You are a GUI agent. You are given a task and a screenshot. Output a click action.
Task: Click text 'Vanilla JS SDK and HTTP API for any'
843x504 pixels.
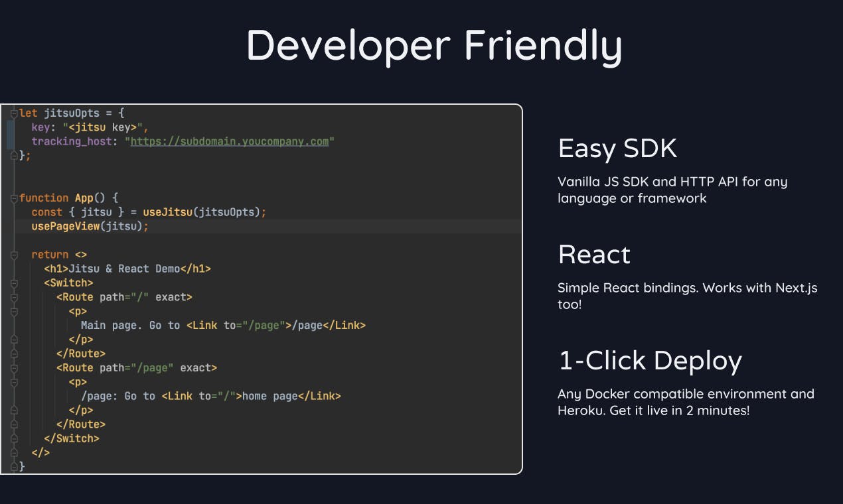point(672,182)
